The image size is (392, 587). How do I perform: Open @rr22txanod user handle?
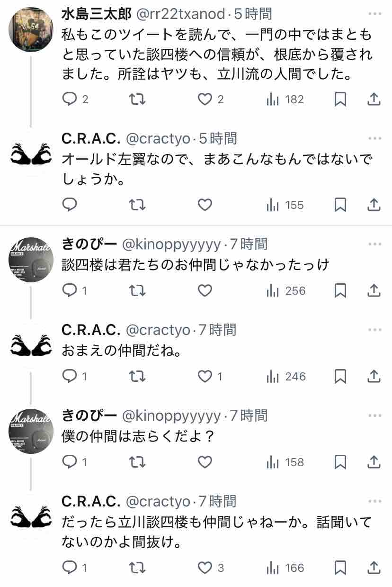click(181, 14)
